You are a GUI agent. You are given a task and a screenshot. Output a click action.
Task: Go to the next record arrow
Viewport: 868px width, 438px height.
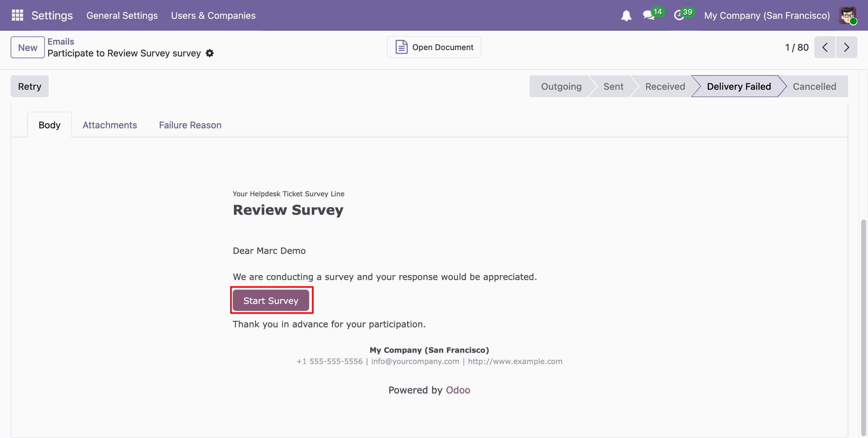847,48
